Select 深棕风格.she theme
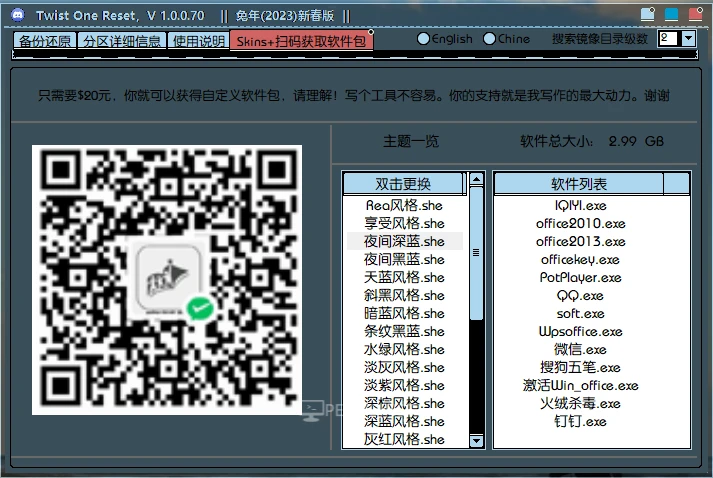 (x=404, y=403)
